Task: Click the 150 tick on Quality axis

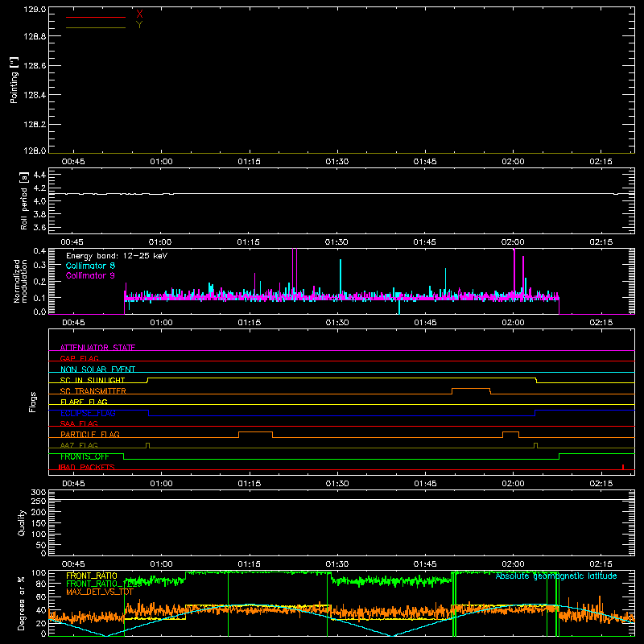Action: (x=39, y=523)
